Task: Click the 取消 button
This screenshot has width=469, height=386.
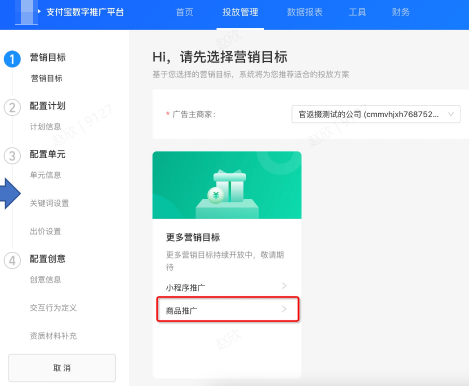Action: pos(62,368)
